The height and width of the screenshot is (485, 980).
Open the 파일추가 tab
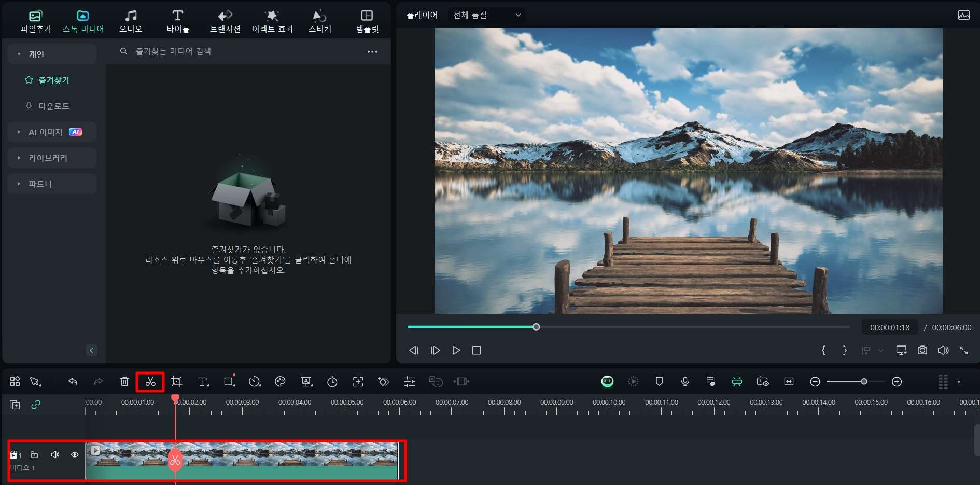pos(36,21)
